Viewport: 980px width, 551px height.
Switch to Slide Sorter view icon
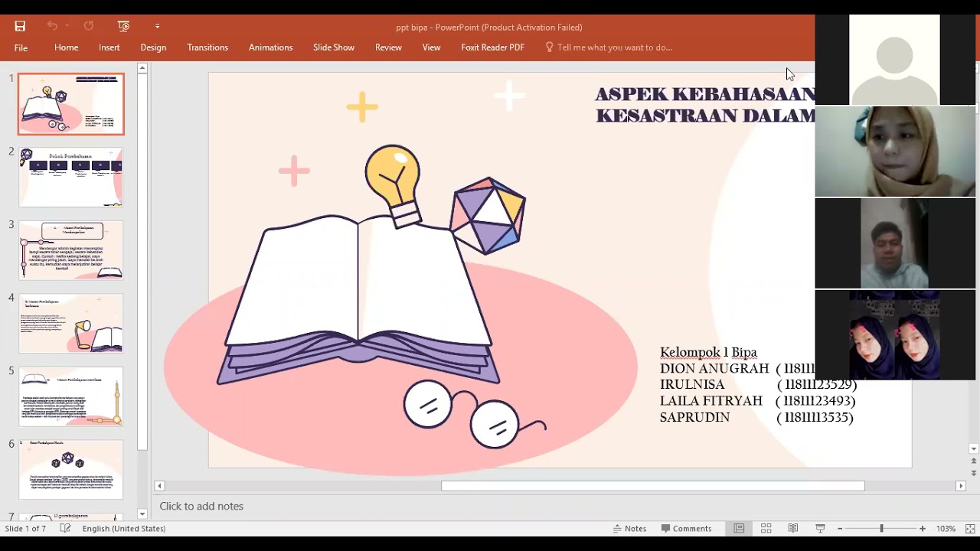coord(766,529)
